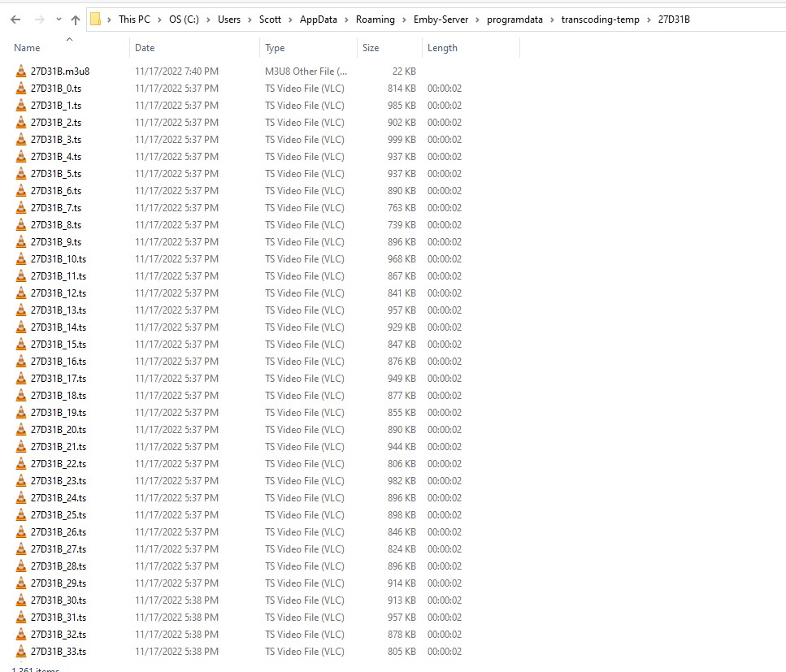Click the folder icon in the address bar
This screenshot has width=786, height=672.
(x=95, y=18)
